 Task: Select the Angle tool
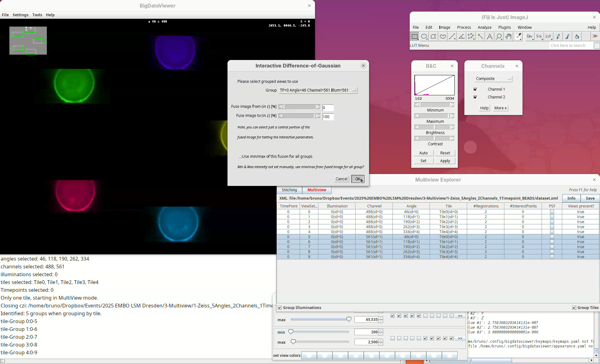(462, 37)
